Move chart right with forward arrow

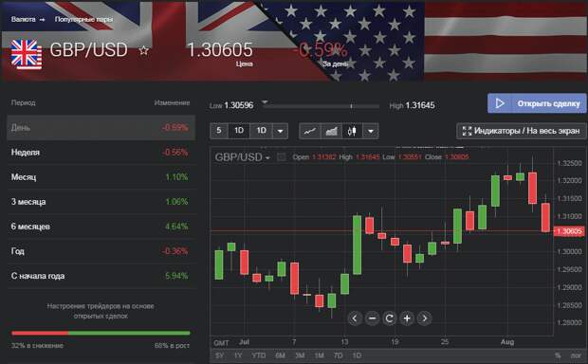point(425,318)
